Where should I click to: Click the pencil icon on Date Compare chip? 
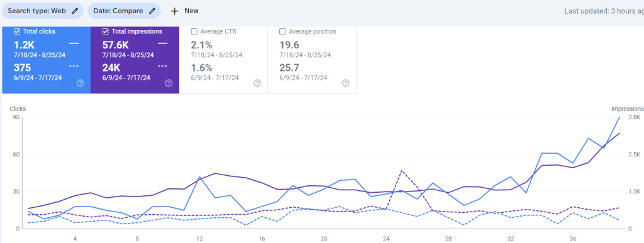point(152,11)
